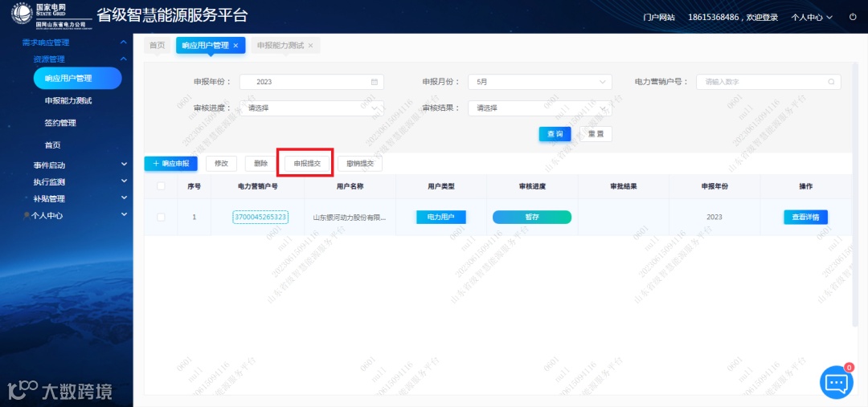This screenshot has width=868, height=407.
Task: Select 响应用户管理 in sidebar
Action: [77, 78]
